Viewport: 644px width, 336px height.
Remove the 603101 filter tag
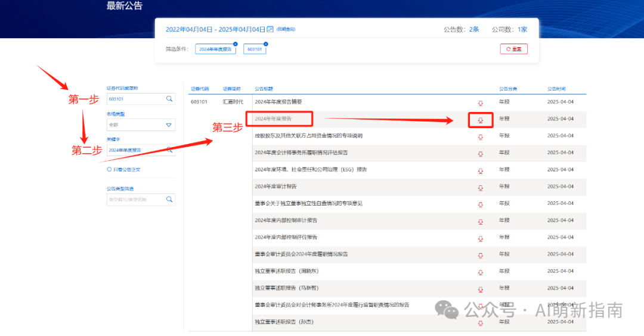pos(266,44)
